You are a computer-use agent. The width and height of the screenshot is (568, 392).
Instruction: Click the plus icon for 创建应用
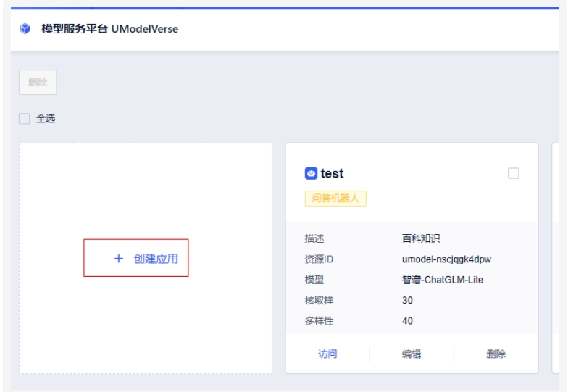(x=119, y=258)
